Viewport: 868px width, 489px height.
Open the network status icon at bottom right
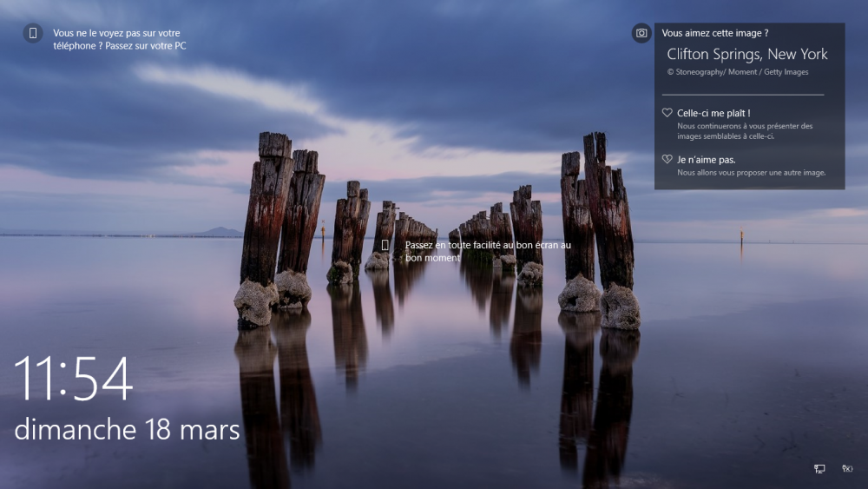click(819, 469)
